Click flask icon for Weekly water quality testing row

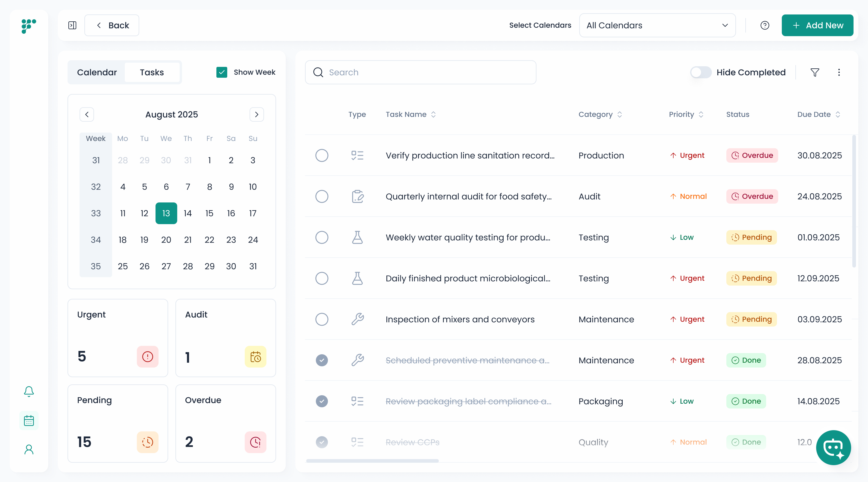pyautogui.click(x=357, y=237)
